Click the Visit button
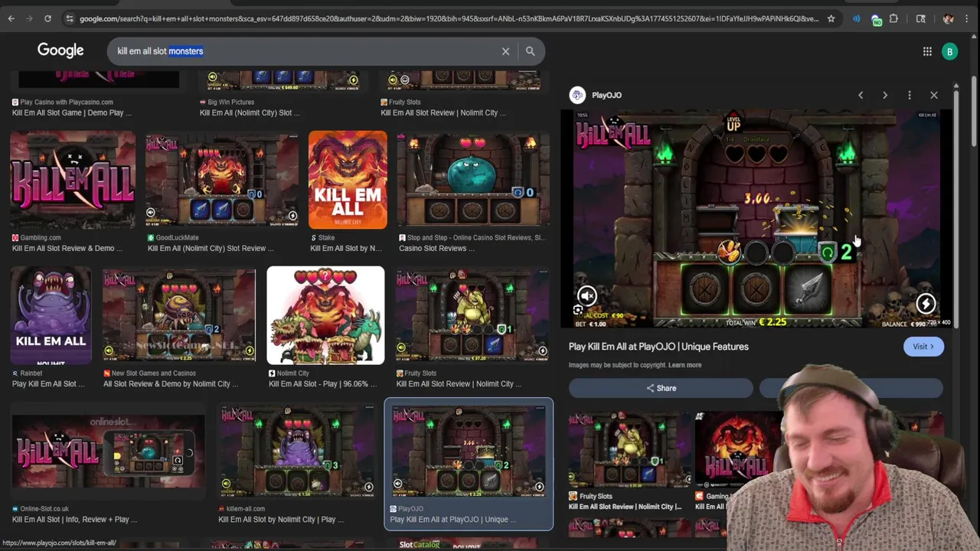Viewport: 980px width, 551px height. coord(923,347)
